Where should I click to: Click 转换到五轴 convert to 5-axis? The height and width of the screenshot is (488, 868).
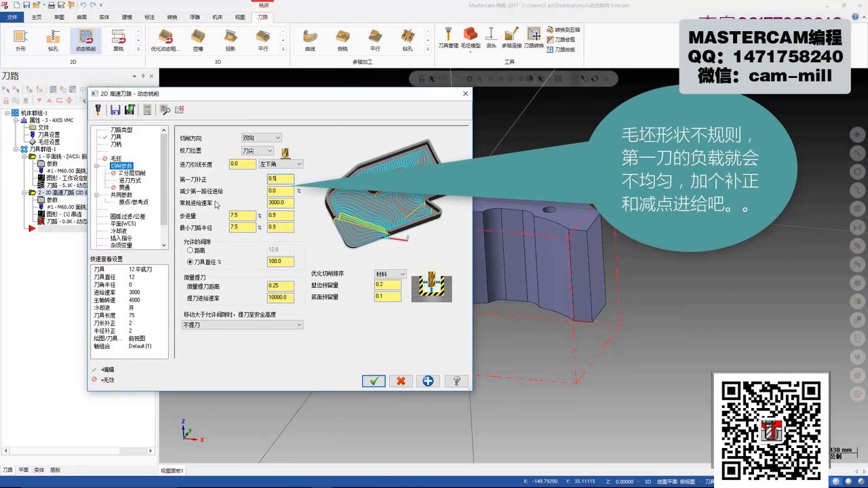(563, 30)
